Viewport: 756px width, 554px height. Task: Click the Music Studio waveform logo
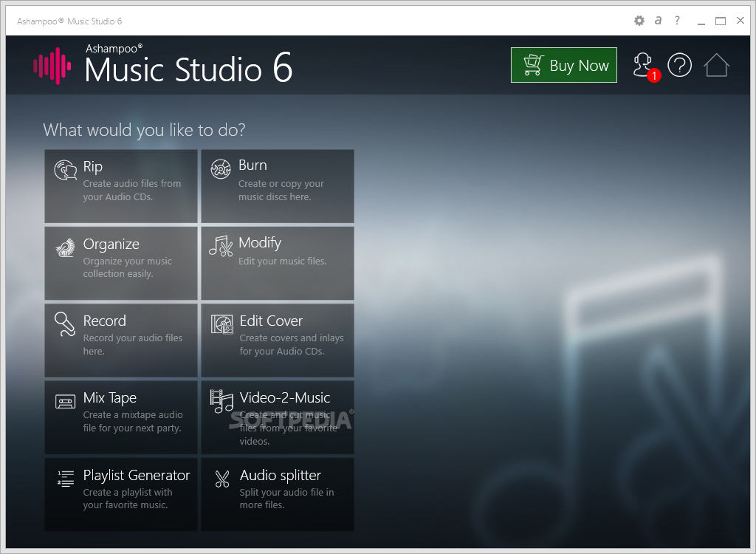tap(52, 66)
